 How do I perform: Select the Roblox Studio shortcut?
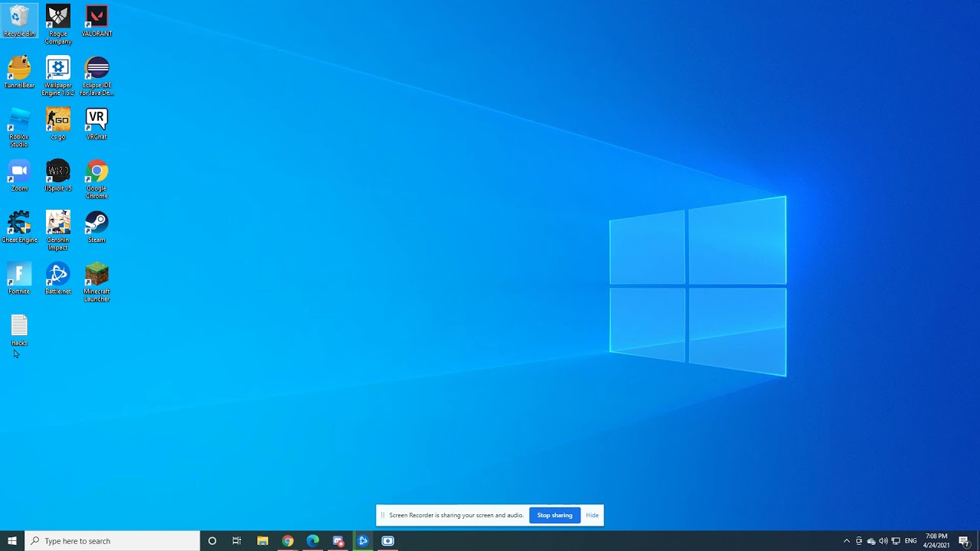[x=19, y=128]
